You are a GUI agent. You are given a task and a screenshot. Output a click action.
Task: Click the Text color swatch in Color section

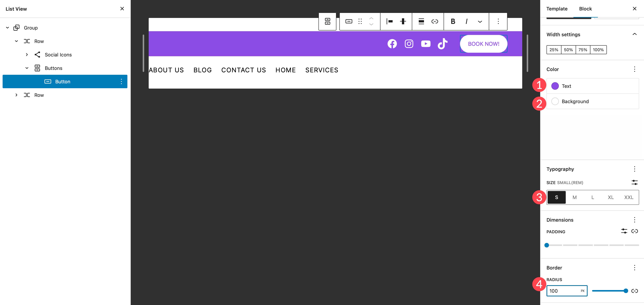point(555,86)
